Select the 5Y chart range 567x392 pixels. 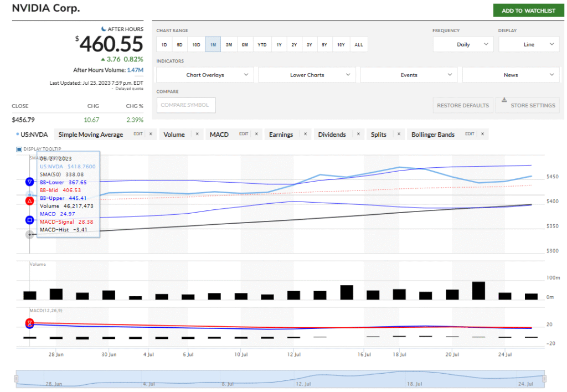324,44
